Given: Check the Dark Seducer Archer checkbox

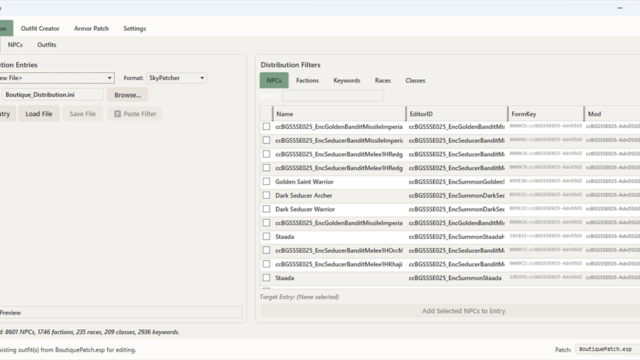Looking at the screenshot, I should (x=267, y=196).
